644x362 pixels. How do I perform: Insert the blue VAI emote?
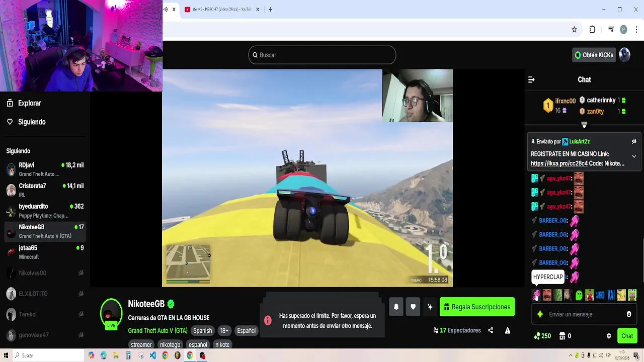click(611, 295)
